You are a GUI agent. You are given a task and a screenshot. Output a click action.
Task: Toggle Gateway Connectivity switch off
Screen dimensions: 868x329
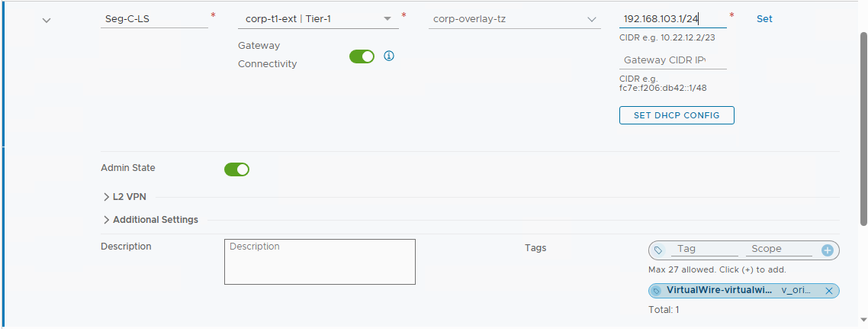tap(362, 56)
